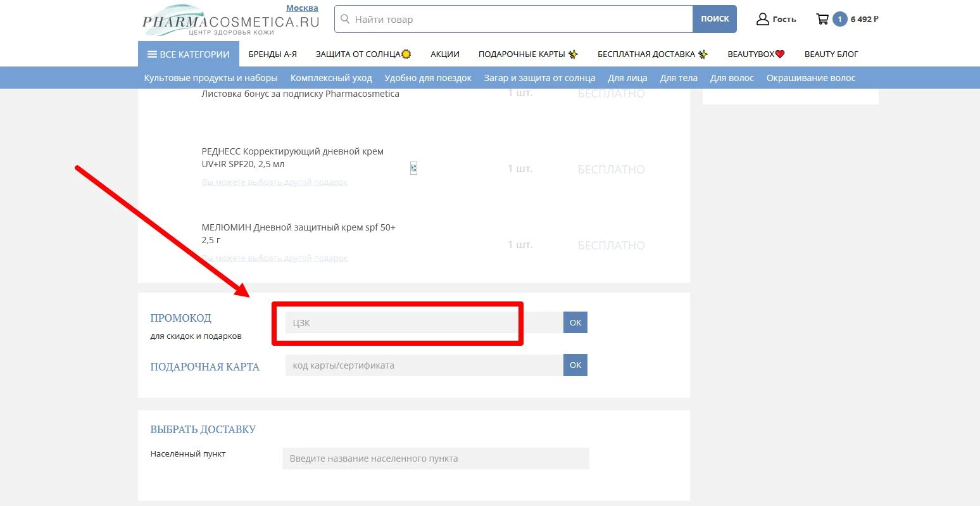
Task: Apply promo code with OK button
Action: coord(575,322)
